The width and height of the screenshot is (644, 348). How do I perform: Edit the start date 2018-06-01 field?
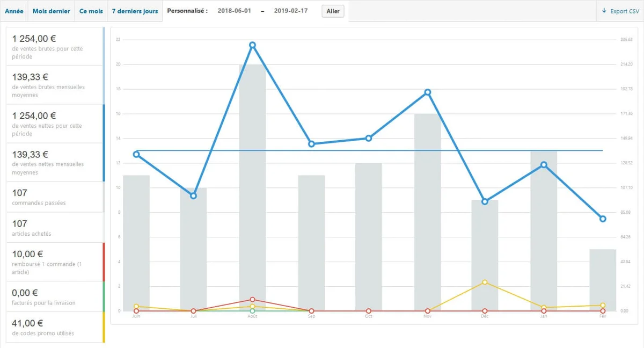235,11
